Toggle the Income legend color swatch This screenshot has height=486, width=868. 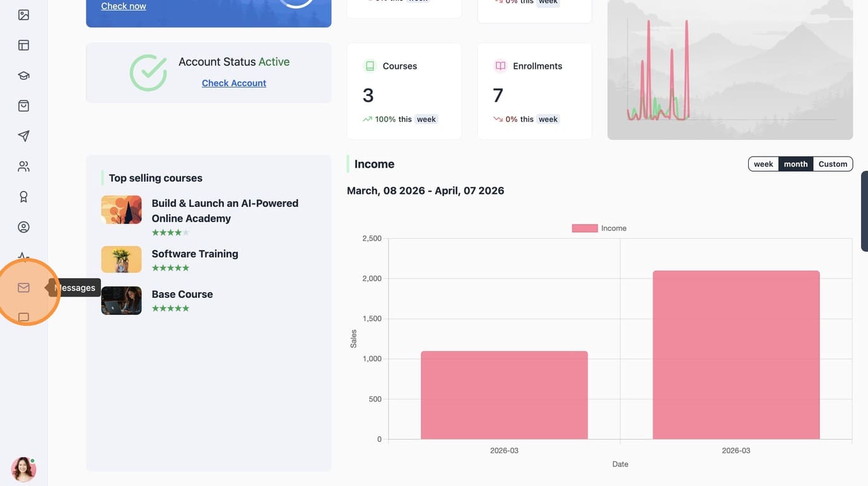coord(585,228)
